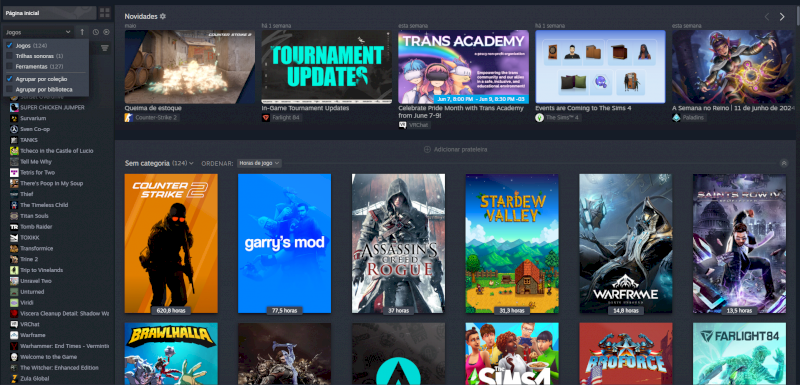The height and width of the screenshot is (385, 800).
Task: Open Farlight 84 tag under Tournament Updates
Action: click(x=282, y=117)
